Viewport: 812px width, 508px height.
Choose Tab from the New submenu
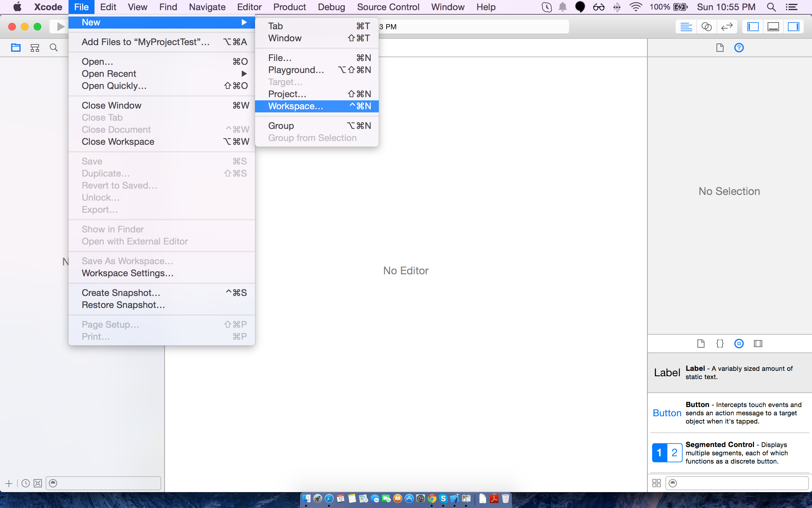point(317,26)
